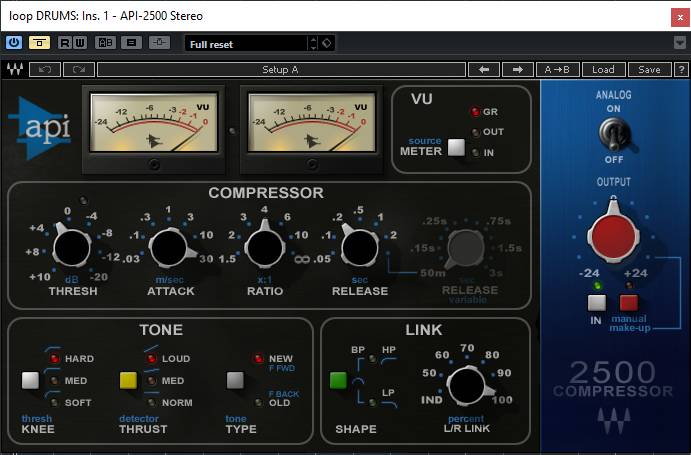Click the api logo
The height and width of the screenshot is (455, 691).
coord(41,127)
